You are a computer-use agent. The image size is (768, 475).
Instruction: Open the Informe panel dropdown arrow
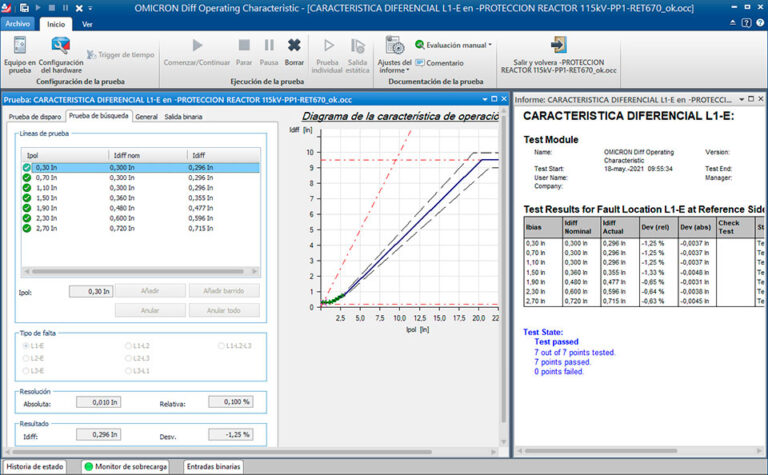(x=742, y=99)
